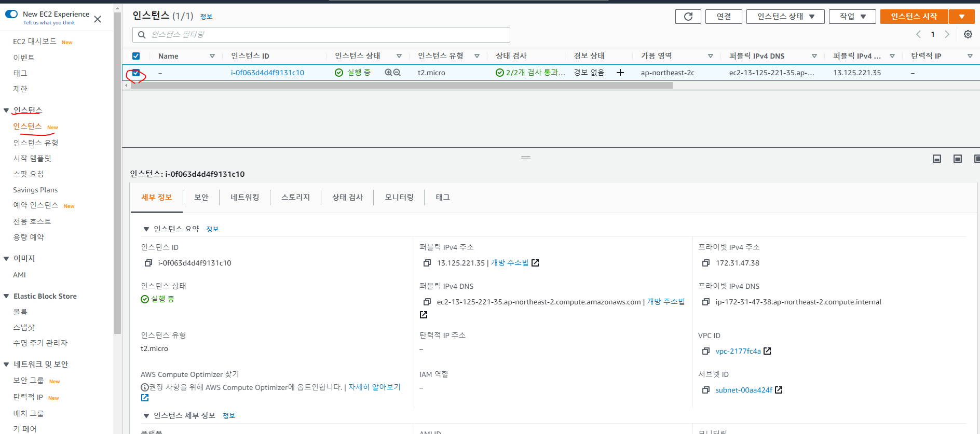Open external link icon under public IPv4 DNS
980x434 pixels.
coord(424,315)
